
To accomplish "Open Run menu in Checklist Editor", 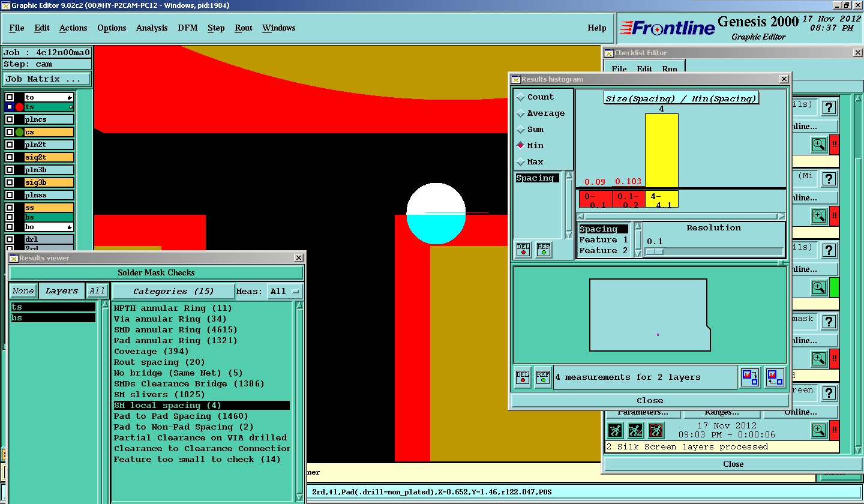I will pyautogui.click(x=670, y=70).
